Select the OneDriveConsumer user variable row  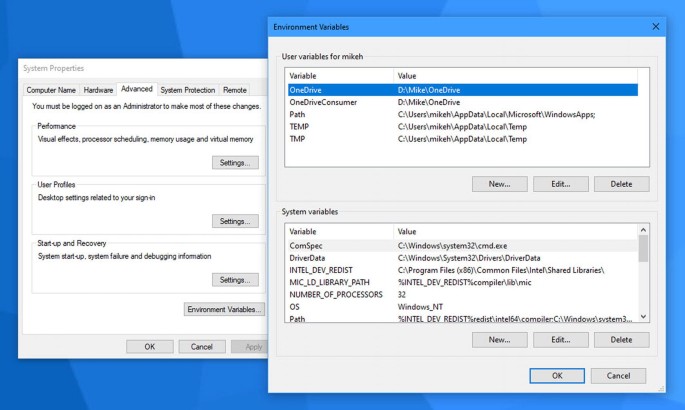coord(320,102)
